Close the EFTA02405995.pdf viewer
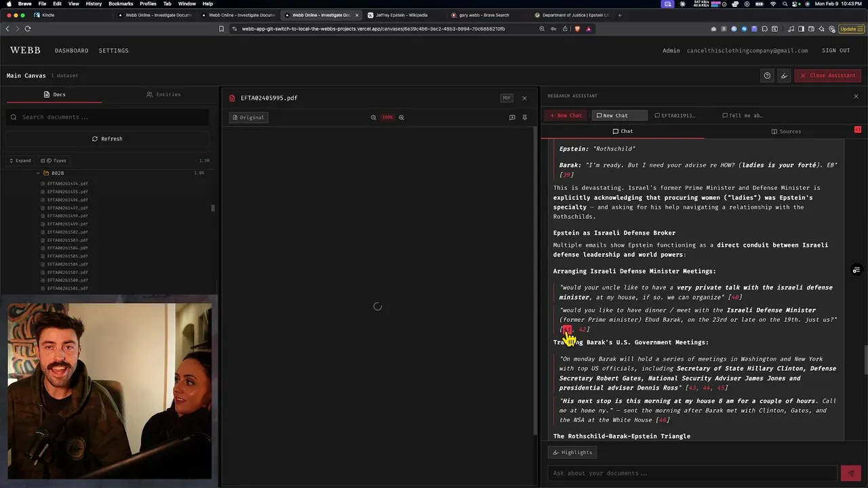Image resolution: width=868 pixels, height=488 pixels. point(524,98)
